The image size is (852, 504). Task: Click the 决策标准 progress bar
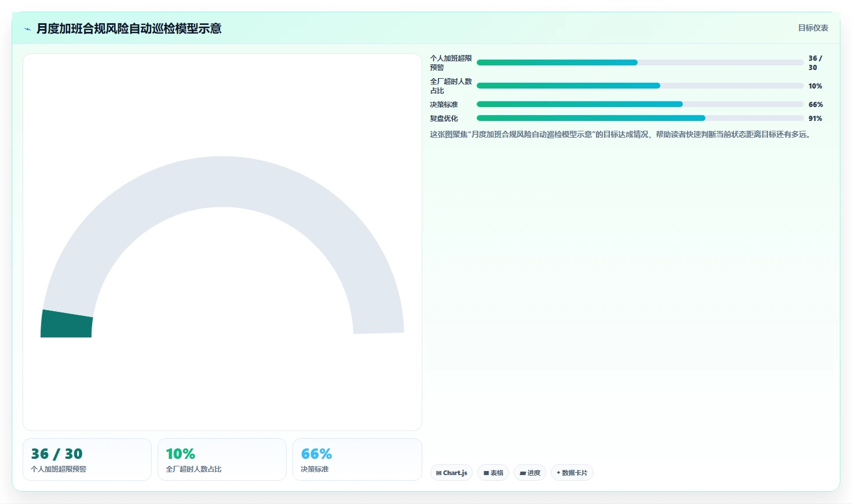[x=640, y=104]
